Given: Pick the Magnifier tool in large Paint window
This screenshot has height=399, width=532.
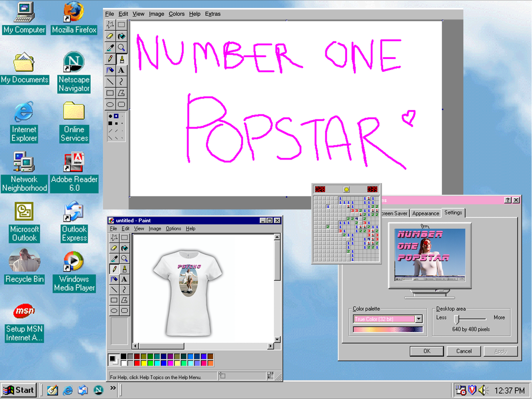Looking at the screenshot, I should coord(121,48).
